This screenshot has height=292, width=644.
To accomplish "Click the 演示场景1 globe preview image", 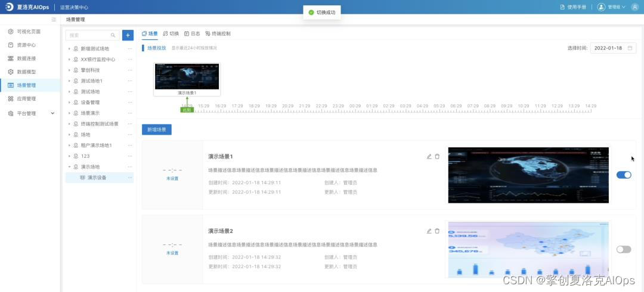I will [x=528, y=175].
